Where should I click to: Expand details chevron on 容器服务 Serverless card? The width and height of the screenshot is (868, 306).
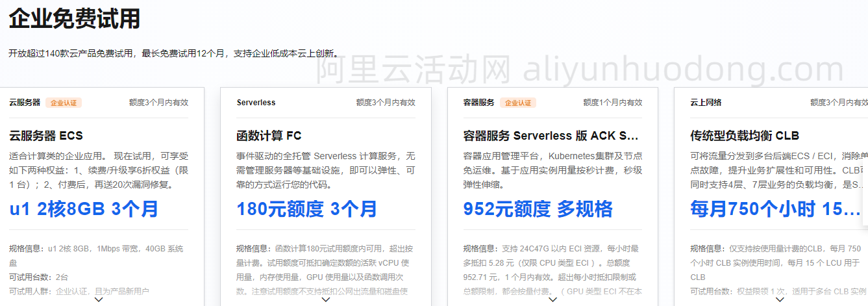tap(552, 300)
